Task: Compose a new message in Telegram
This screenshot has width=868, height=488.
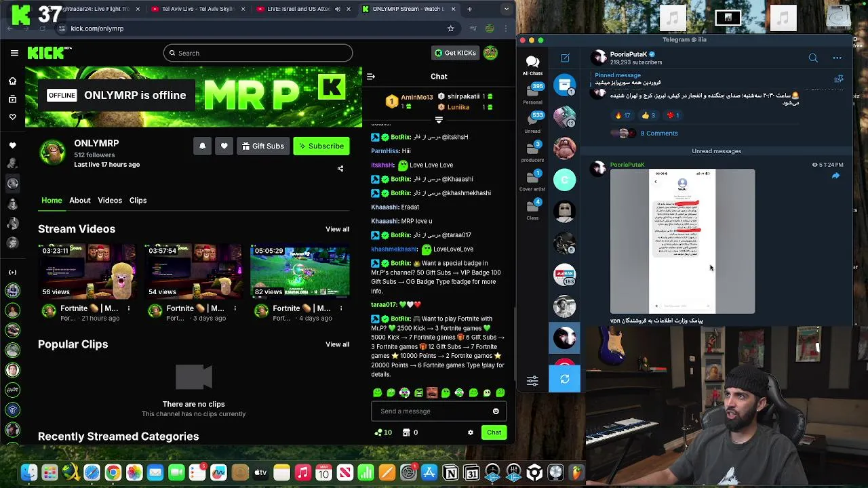Action: pyautogui.click(x=565, y=58)
